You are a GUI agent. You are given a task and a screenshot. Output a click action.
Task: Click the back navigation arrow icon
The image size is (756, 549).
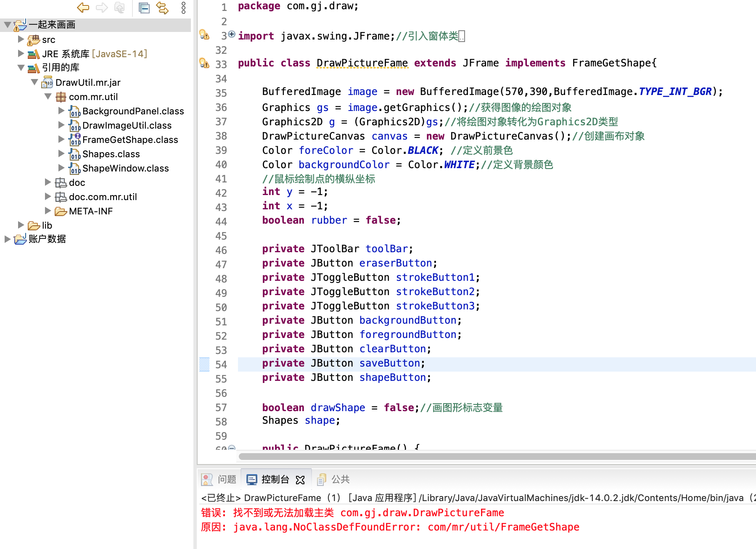click(83, 7)
